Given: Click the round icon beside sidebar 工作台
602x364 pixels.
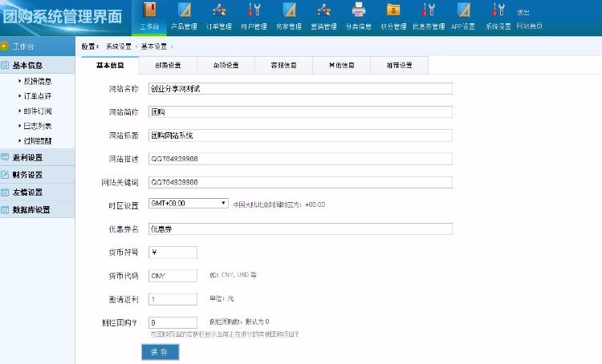Looking at the screenshot, I should click(4, 47).
